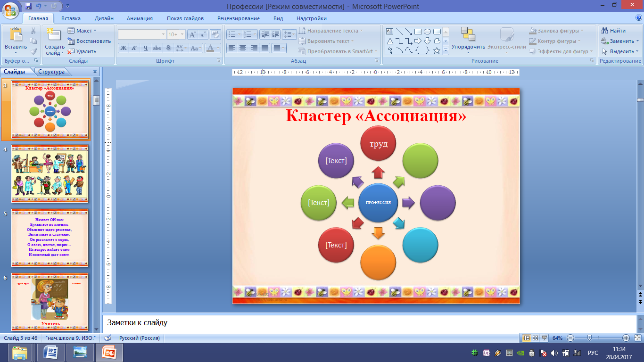Align text right
The width and height of the screenshot is (644, 362).
coord(254,48)
